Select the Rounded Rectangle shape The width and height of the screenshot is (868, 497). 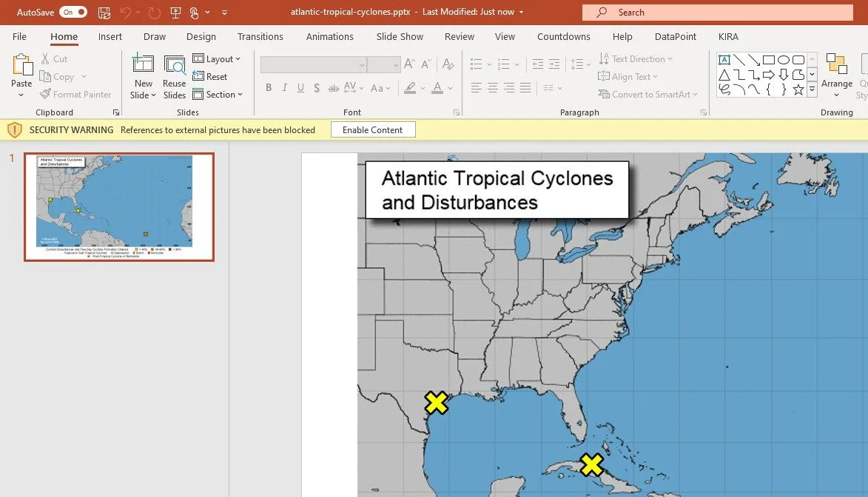coord(798,60)
